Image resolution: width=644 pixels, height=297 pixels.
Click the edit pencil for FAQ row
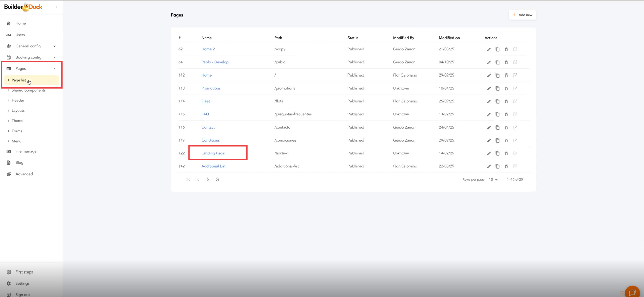click(489, 114)
